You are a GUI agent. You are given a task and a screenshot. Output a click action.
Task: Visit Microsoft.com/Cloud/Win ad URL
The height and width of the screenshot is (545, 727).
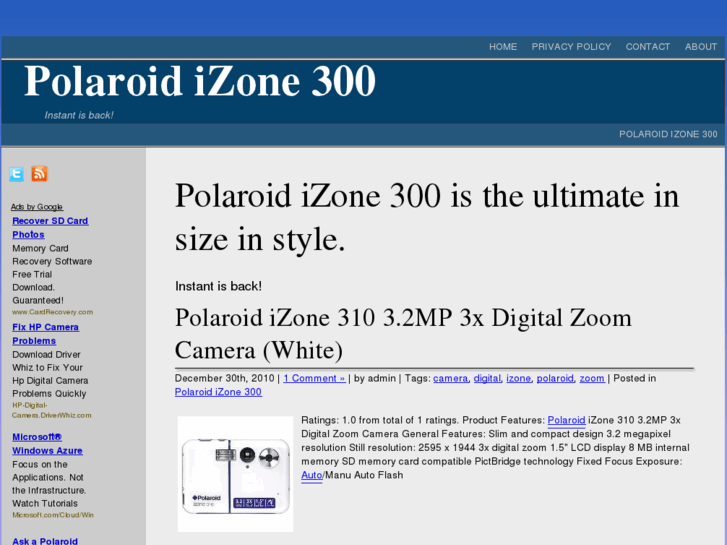[x=53, y=515]
